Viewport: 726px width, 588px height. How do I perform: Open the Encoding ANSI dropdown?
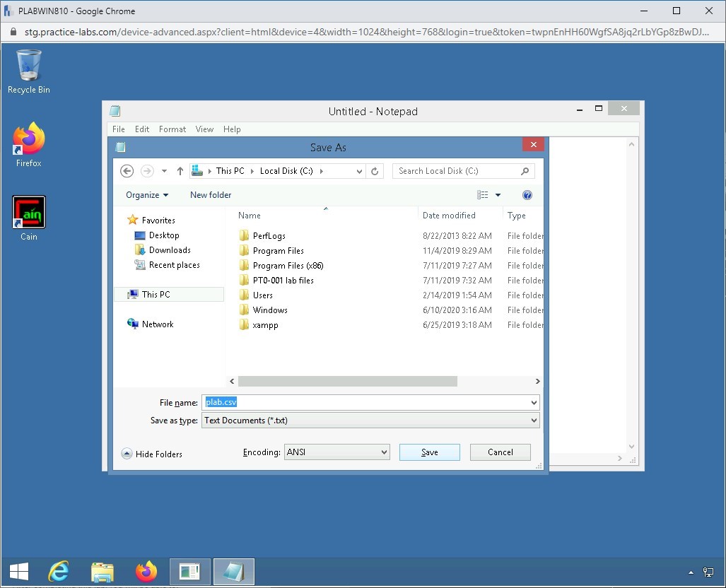tap(336, 452)
